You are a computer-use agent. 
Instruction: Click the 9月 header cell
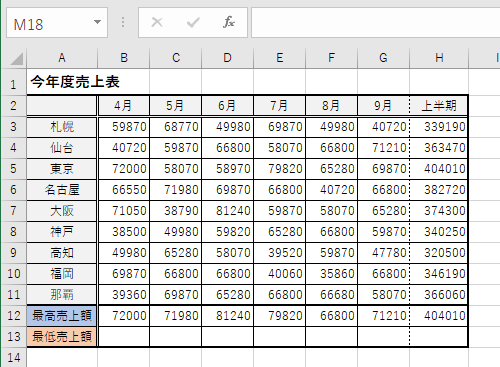[384, 106]
